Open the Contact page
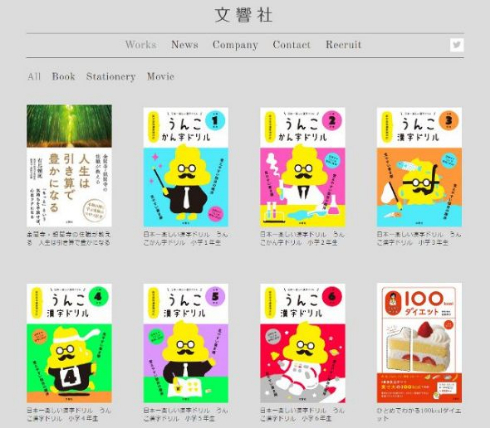The image size is (490, 428). [x=291, y=45]
